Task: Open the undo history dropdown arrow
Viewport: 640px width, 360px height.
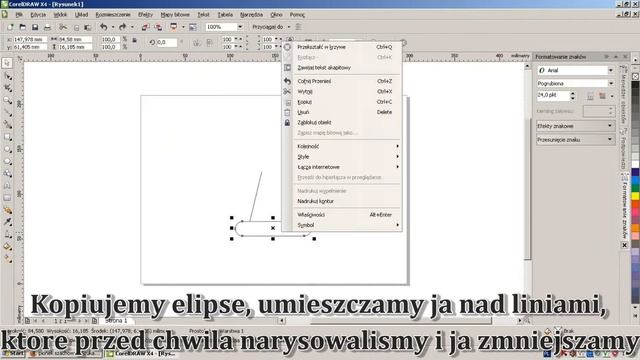Action: point(113,27)
